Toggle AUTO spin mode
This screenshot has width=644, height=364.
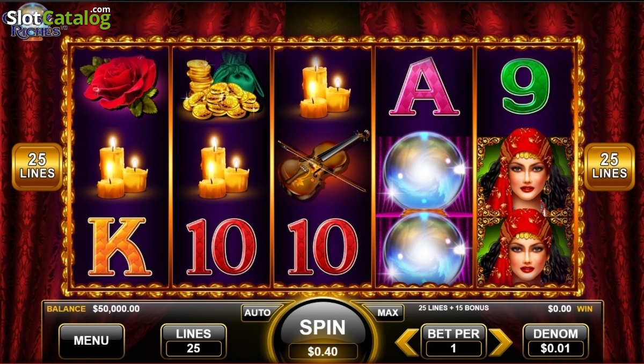pyautogui.click(x=258, y=313)
